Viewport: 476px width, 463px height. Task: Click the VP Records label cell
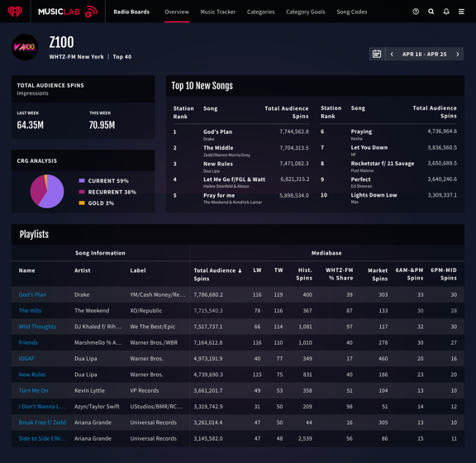145,390
